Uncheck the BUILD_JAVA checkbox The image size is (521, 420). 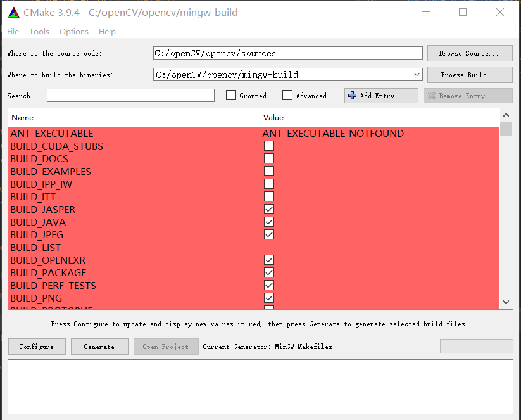point(269,222)
